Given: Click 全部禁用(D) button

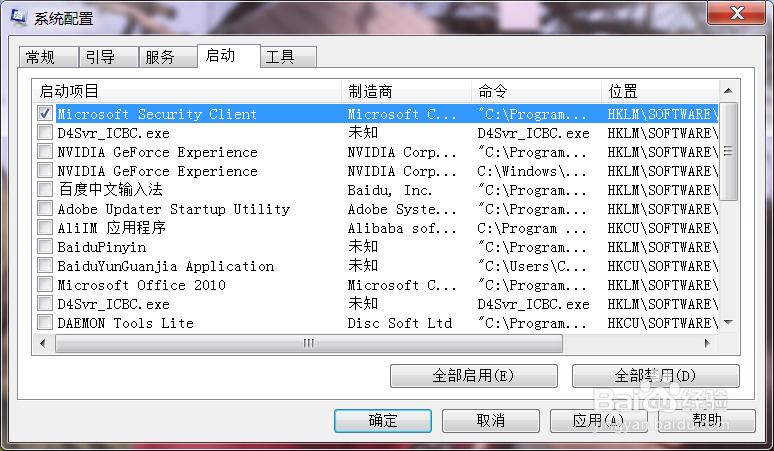Looking at the screenshot, I should 656,376.
